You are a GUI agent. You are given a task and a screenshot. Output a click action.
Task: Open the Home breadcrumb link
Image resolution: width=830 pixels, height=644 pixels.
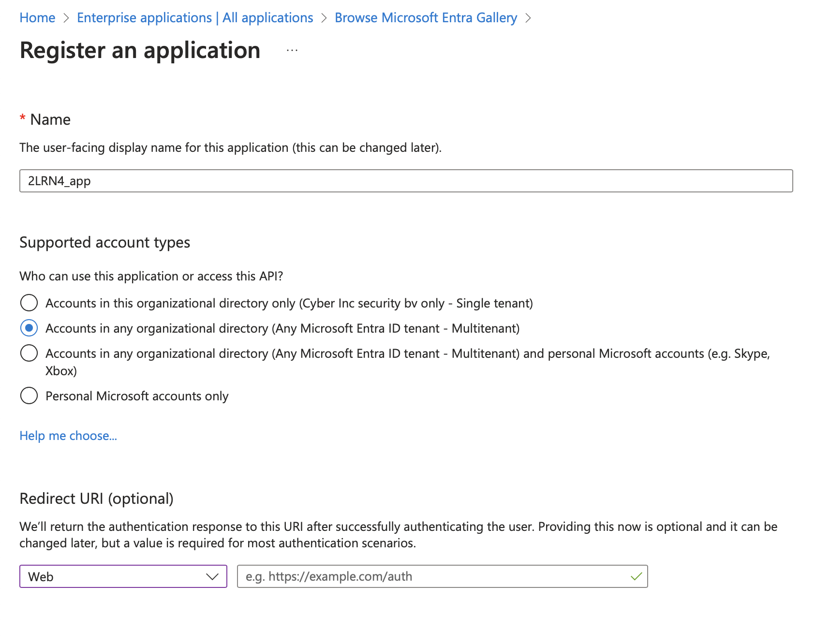point(37,18)
